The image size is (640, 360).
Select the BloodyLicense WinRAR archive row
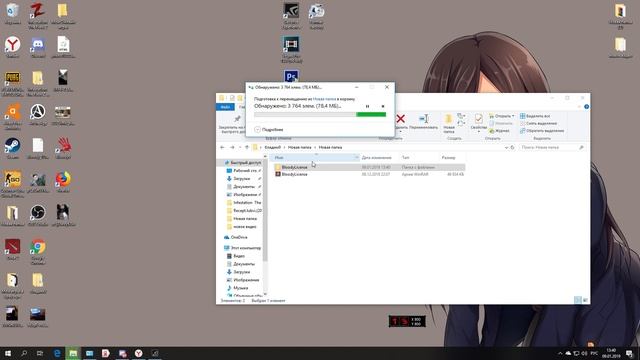click(369, 174)
